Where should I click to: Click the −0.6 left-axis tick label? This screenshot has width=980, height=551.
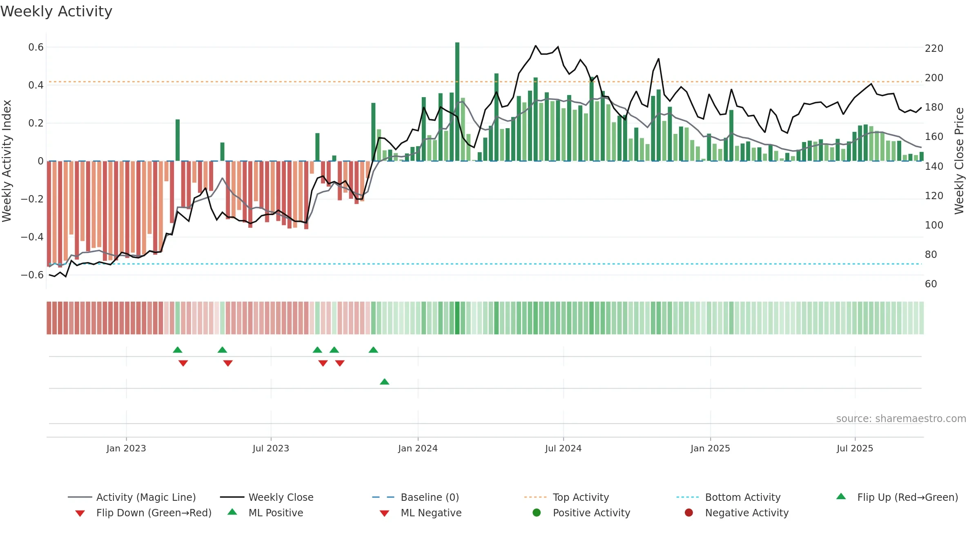[x=32, y=275]
